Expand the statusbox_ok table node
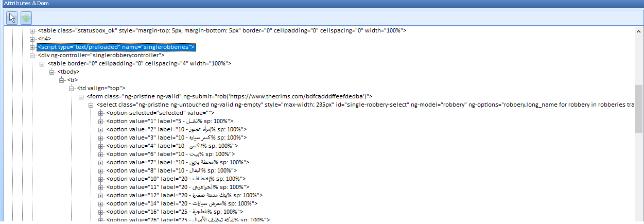The image size is (644, 224). [x=32, y=31]
